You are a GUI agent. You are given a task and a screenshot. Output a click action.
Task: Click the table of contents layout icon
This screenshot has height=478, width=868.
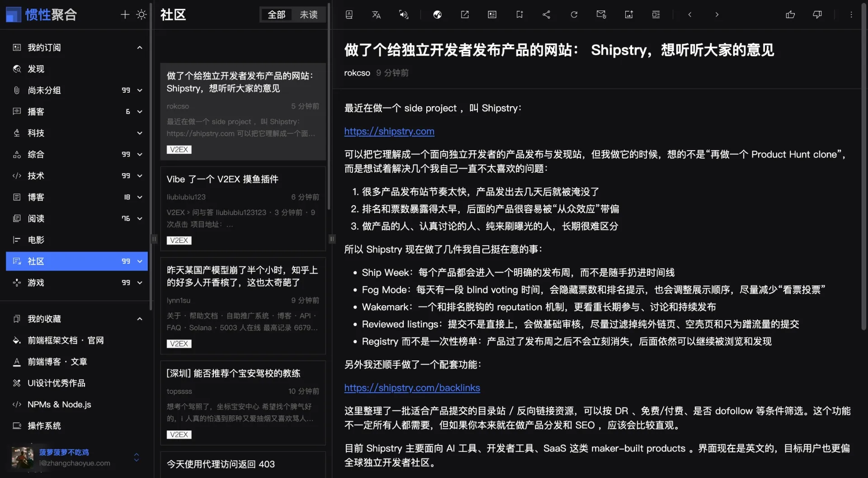(x=656, y=14)
